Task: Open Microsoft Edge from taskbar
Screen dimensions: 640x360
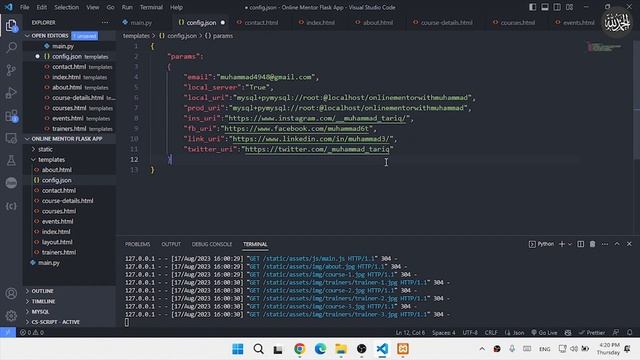Action: [320, 349]
